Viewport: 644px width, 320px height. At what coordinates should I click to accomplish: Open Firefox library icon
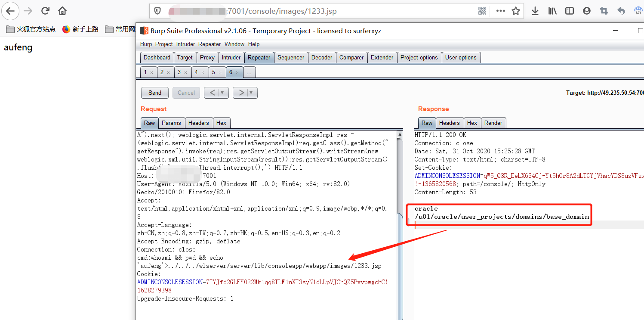tap(552, 11)
